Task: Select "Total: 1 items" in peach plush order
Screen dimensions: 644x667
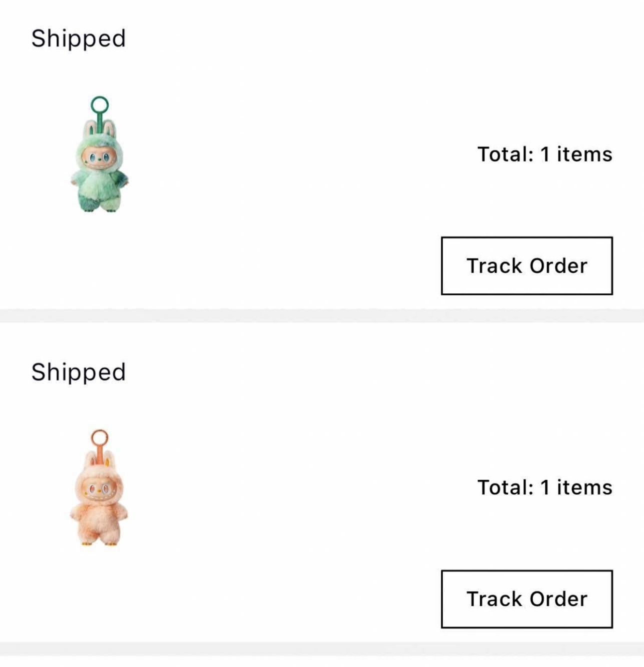Action: click(x=545, y=487)
